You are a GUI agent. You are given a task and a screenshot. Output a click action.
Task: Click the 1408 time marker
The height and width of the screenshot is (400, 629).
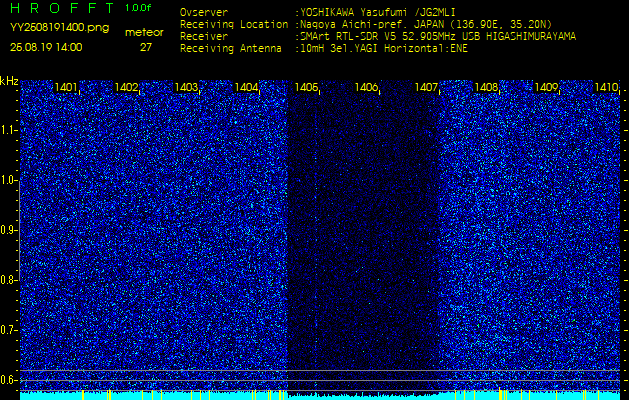point(486,87)
